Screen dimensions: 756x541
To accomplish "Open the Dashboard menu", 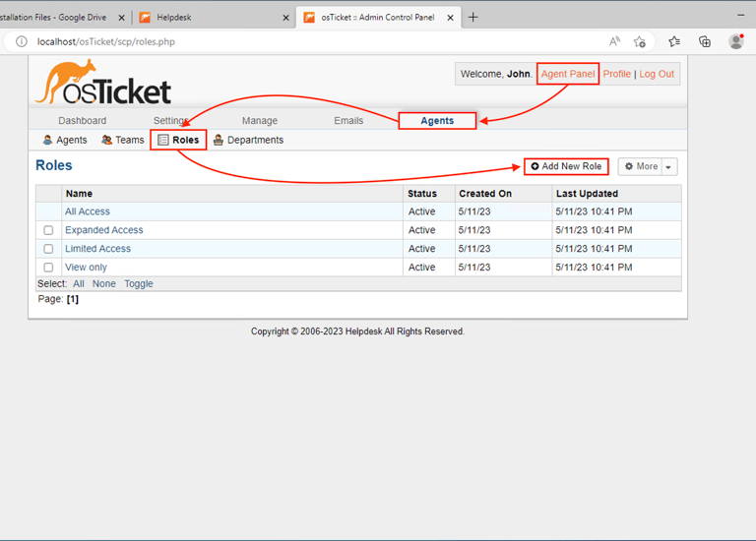I will 83,120.
